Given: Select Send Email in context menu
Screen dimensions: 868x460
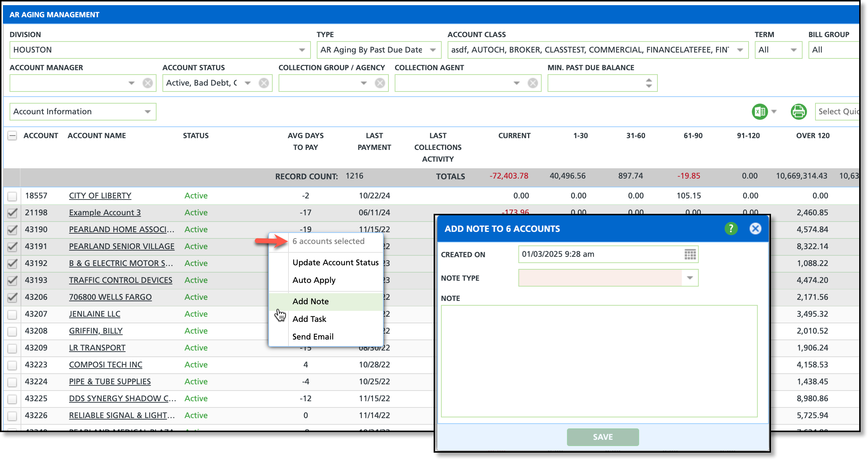Looking at the screenshot, I should point(313,337).
